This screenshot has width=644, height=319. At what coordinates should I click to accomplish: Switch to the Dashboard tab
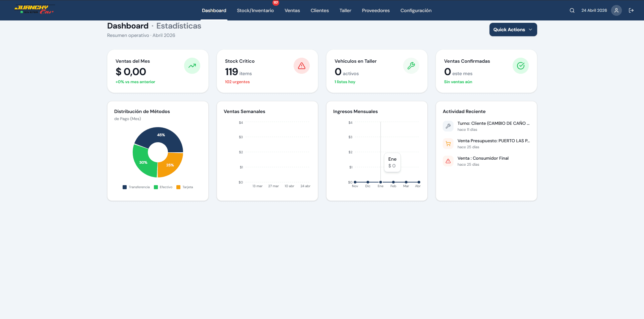(214, 10)
